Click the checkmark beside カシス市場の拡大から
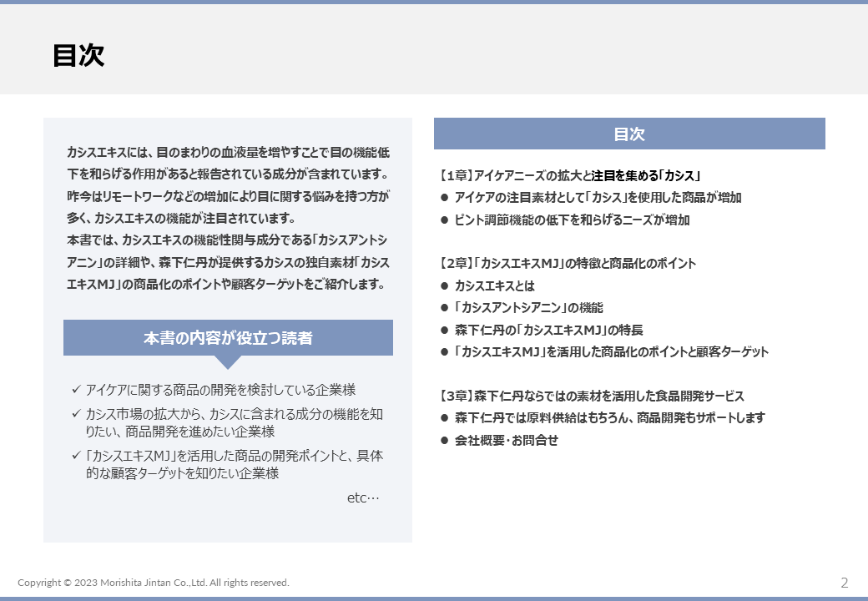Viewport: 868px width, 601px height. click(77, 413)
